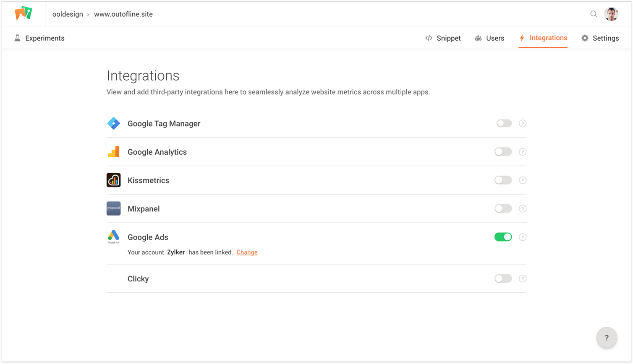Click the Change link for Zylker account
Image resolution: width=633 pixels, height=364 pixels.
pyautogui.click(x=247, y=252)
